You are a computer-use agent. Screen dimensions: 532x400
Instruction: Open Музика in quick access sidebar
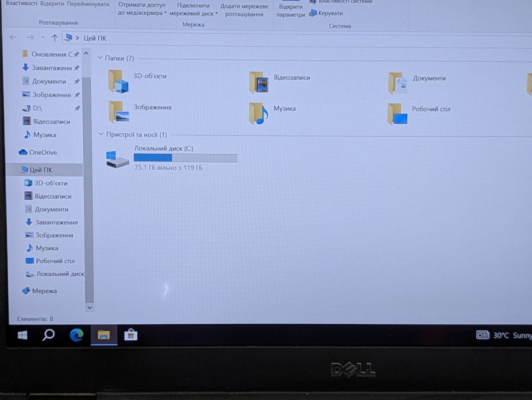click(x=40, y=135)
